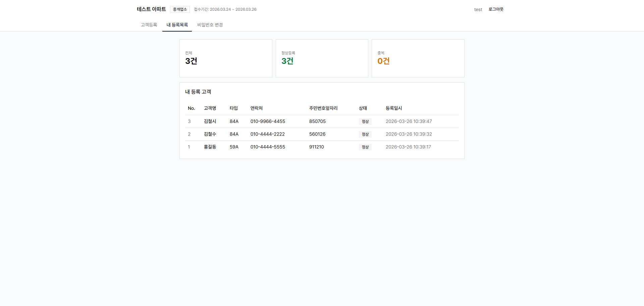Click phone number 010-9966-4455
This screenshot has width=644, height=306.
(x=267, y=121)
